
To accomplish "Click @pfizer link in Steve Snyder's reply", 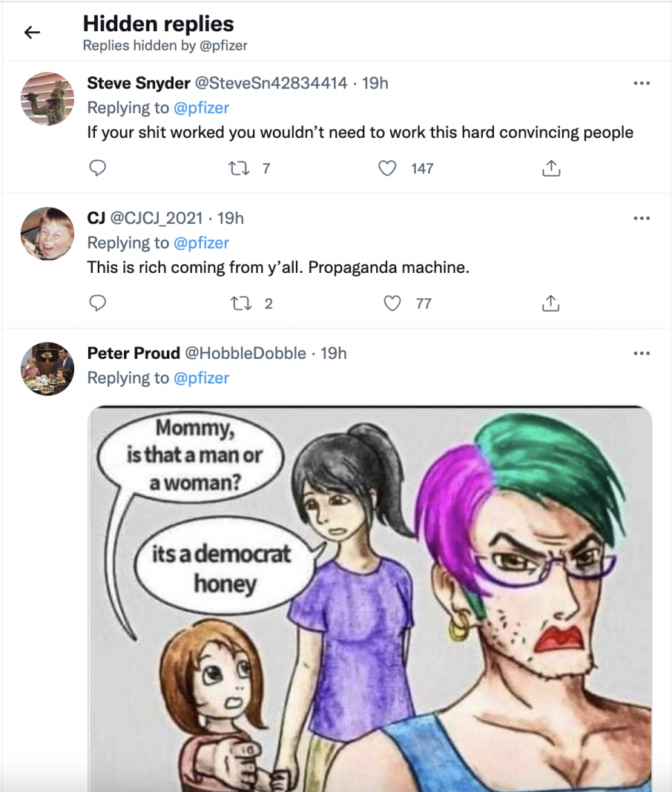I will (x=201, y=108).
